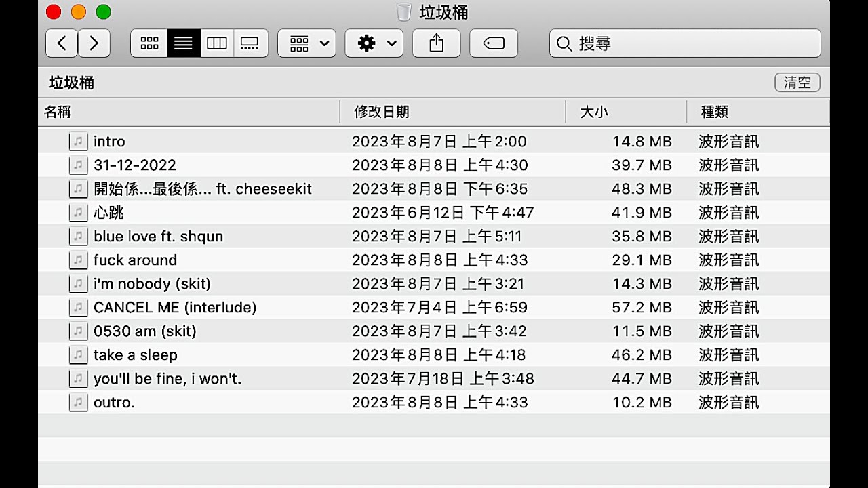Click audio icon of CANCEL ME (interlude)
This screenshot has width=868, height=488.
(79, 308)
